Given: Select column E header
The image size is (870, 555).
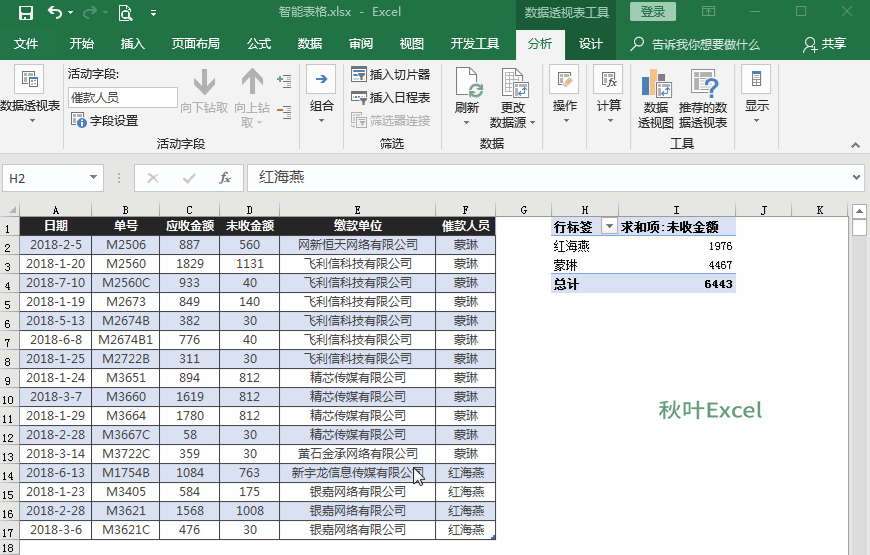Looking at the screenshot, I should [357, 210].
